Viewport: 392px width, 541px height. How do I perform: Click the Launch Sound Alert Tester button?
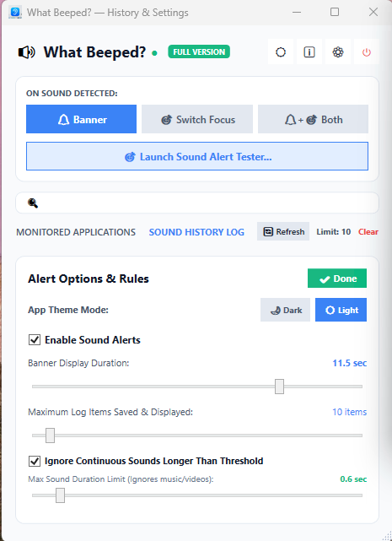coord(197,156)
